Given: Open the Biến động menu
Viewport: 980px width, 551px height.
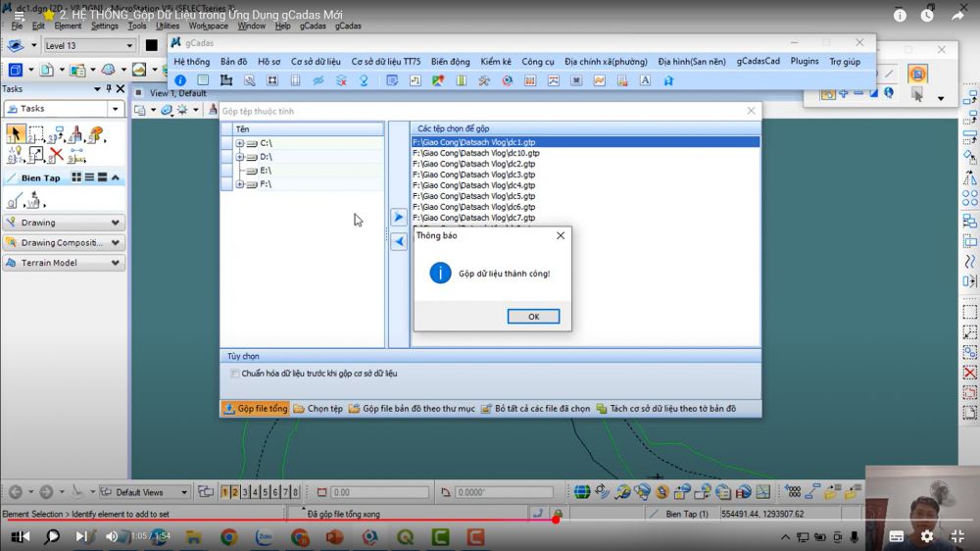Looking at the screenshot, I should [450, 61].
